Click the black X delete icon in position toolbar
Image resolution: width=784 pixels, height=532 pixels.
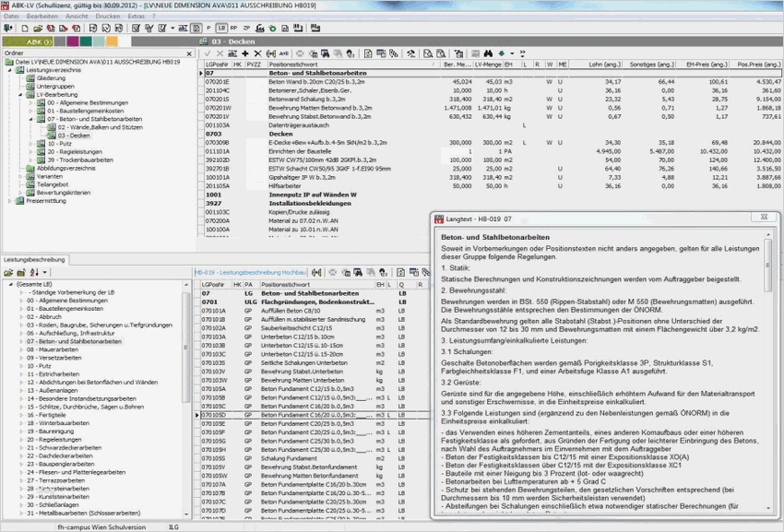(x=257, y=53)
